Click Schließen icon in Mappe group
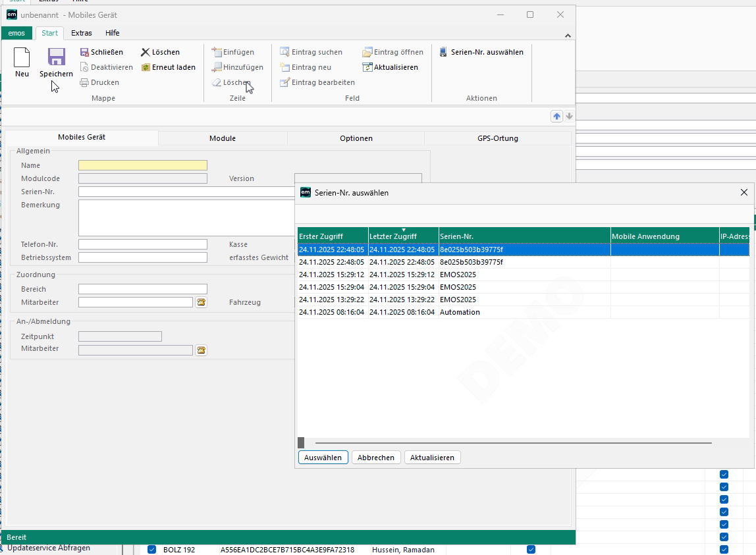Screen dimensions: 756x555 pos(85,52)
